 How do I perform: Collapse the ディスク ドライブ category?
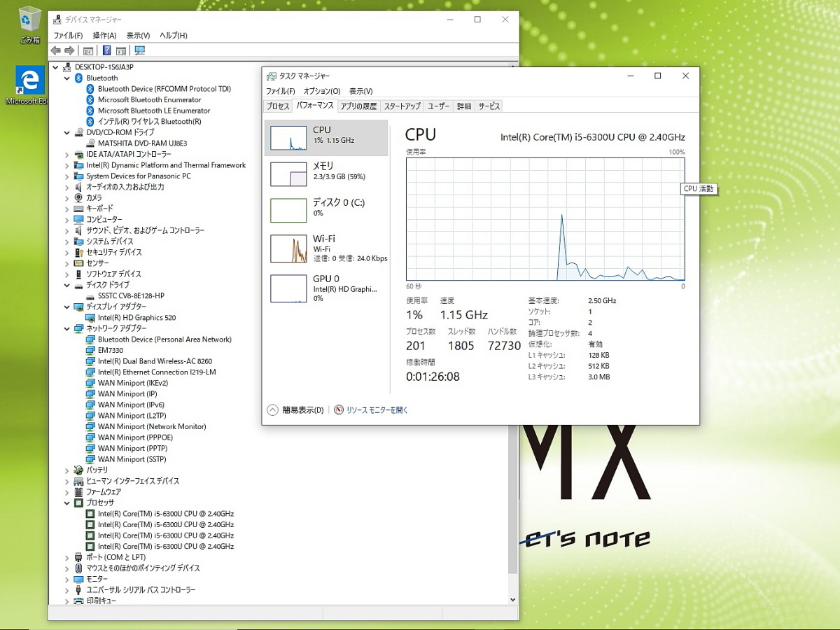(x=67, y=285)
